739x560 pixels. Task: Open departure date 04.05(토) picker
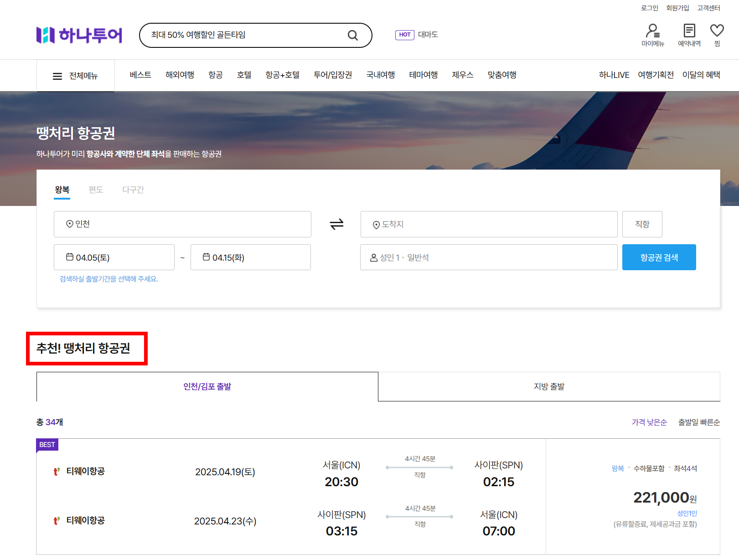pyautogui.click(x=114, y=257)
